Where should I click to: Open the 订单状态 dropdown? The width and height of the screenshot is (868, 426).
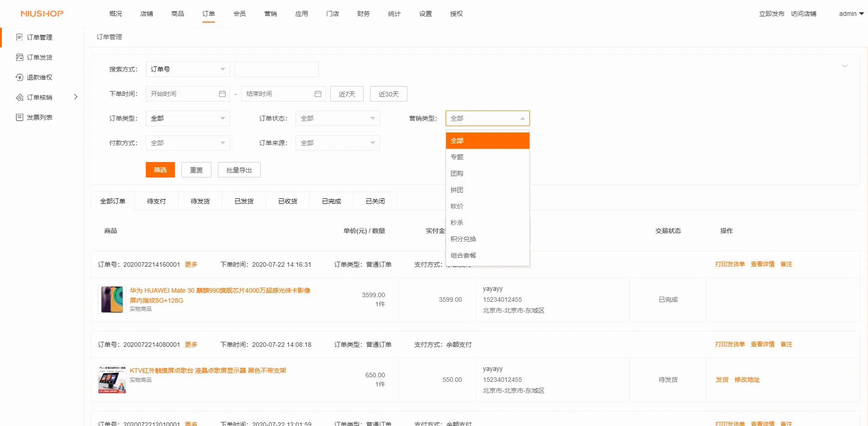point(337,118)
